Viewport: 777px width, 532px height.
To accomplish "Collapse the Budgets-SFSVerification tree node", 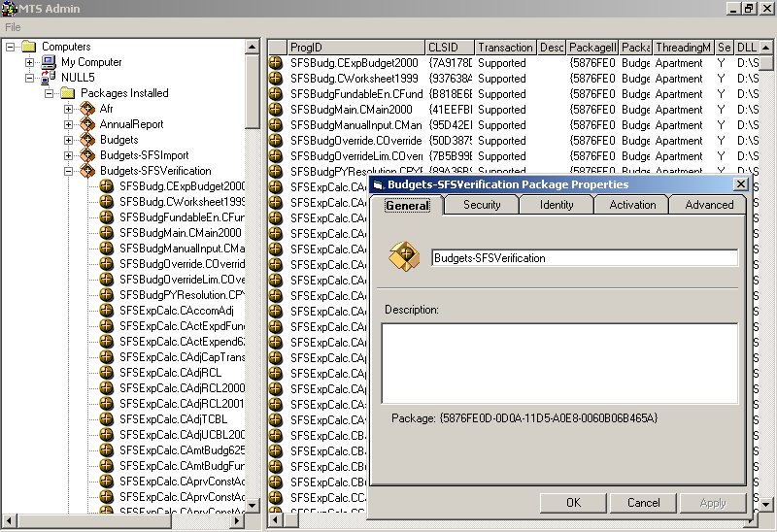I will pos(69,171).
